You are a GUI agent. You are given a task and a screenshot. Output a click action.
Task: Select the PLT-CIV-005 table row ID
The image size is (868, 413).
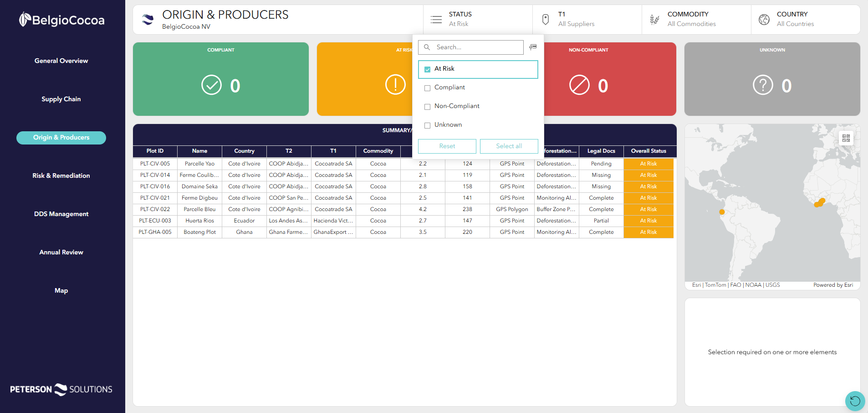155,164
